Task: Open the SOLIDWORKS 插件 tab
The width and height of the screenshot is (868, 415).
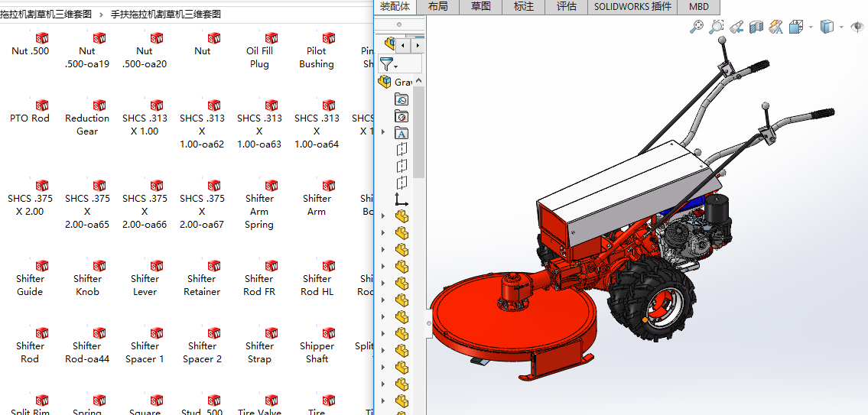Action: pos(632,7)
